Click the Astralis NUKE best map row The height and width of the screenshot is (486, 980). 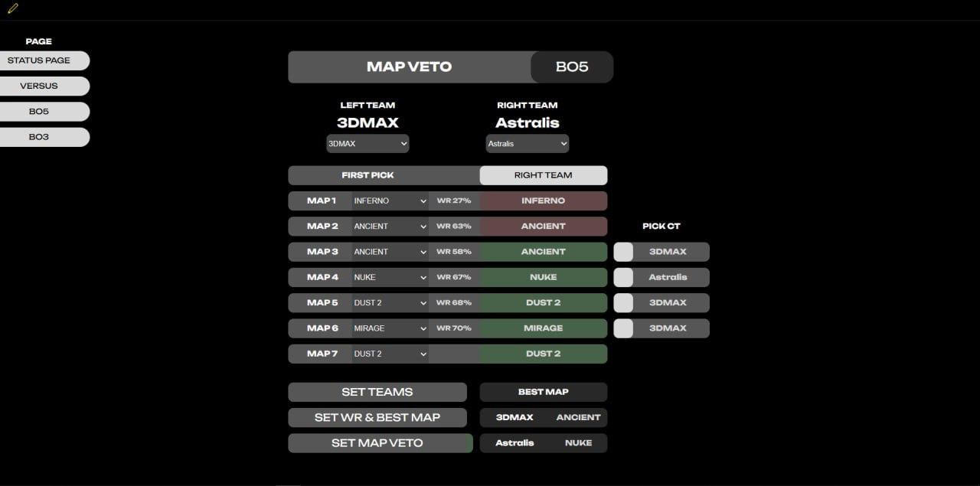coord(544,443)
